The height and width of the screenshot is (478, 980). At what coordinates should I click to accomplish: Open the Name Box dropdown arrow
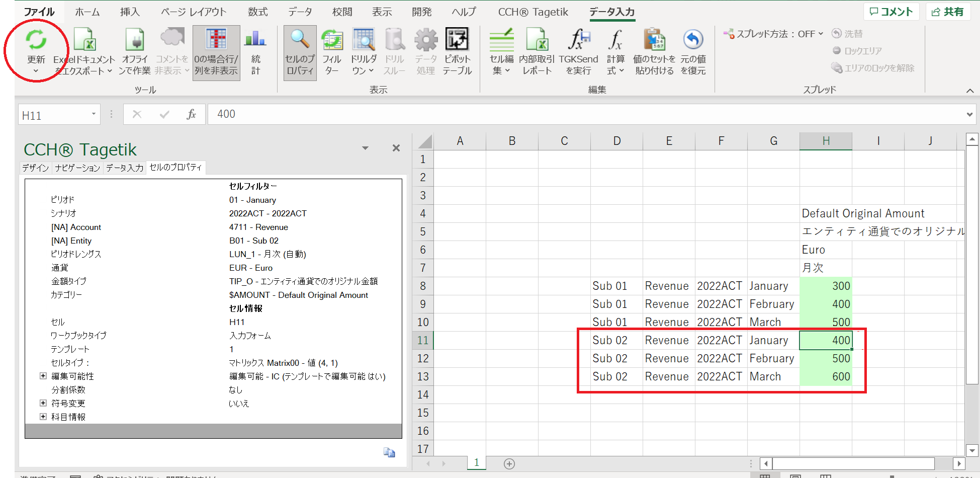coord(94,114)
